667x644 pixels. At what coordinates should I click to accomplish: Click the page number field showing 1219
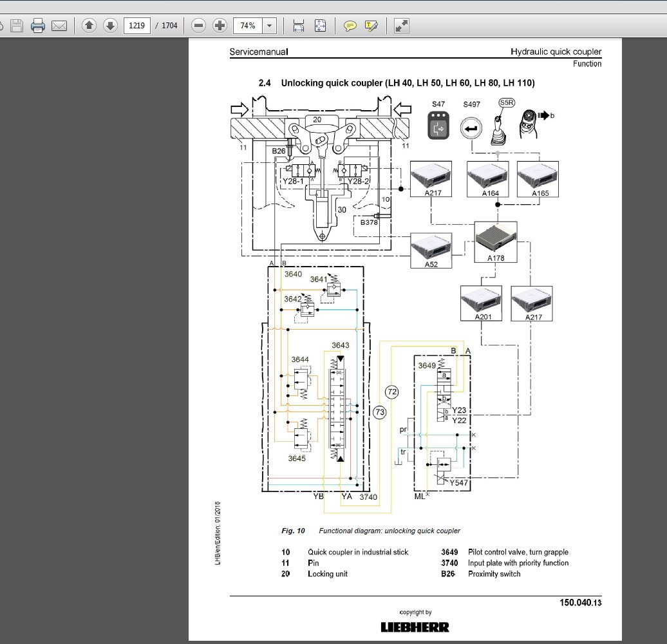click(136, 26)
